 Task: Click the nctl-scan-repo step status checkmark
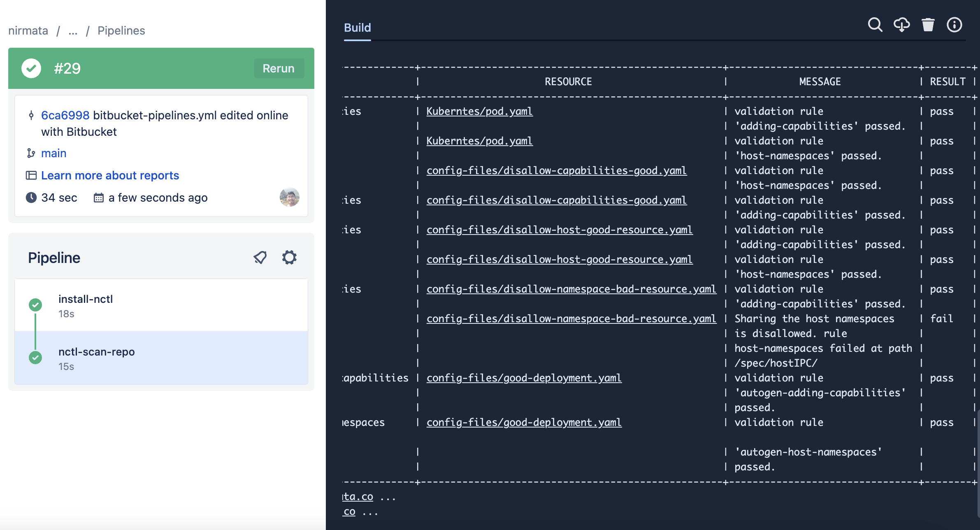coord(35,358)
